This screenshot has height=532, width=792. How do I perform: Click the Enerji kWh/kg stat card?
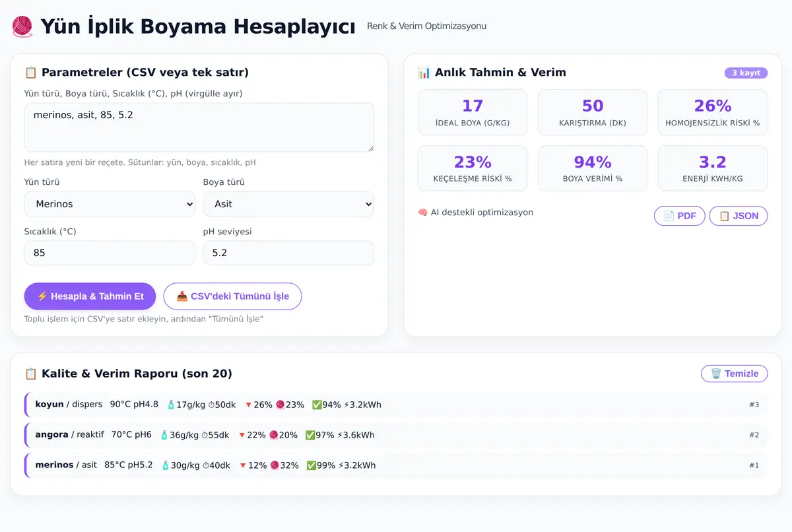coord(713,168)
